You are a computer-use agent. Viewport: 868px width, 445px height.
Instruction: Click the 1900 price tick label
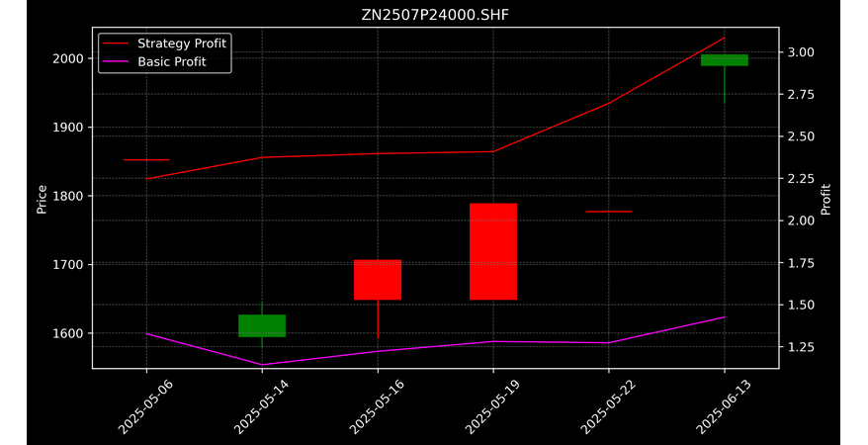click(67, 128)
